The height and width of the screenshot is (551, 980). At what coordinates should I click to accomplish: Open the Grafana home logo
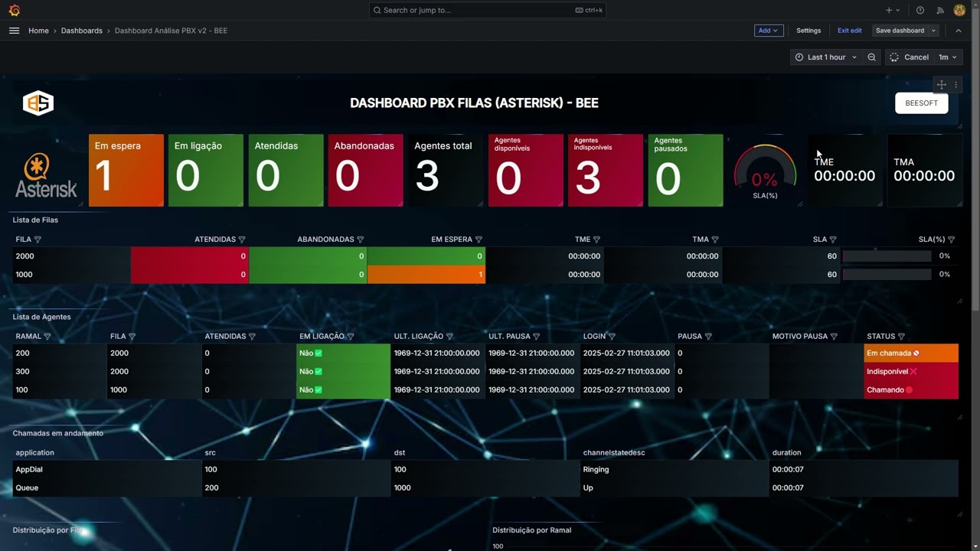point(14,10)
